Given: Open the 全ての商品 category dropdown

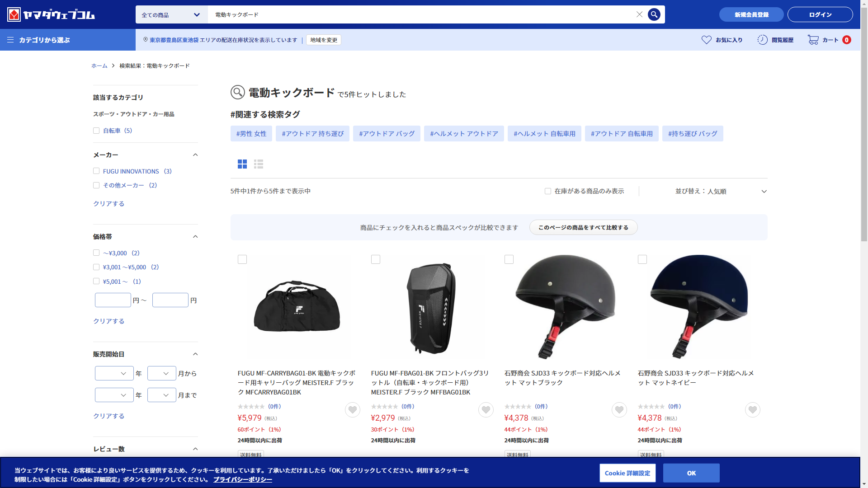Looking at the screenshot, I should (x=171, y=15).
